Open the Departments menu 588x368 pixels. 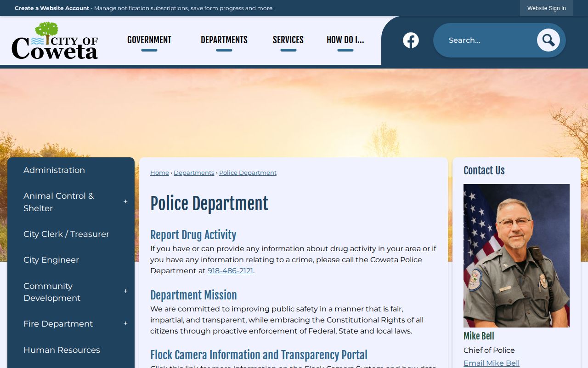click(x=224, y=40)
